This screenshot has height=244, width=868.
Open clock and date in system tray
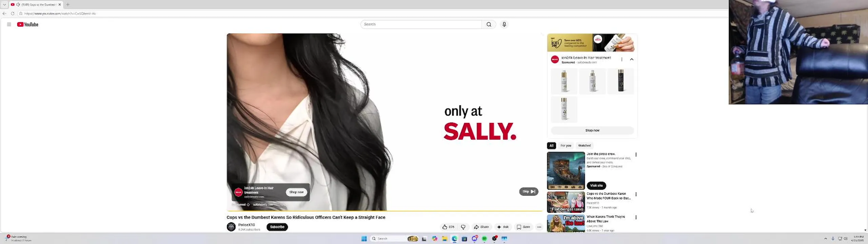[858, 239]
